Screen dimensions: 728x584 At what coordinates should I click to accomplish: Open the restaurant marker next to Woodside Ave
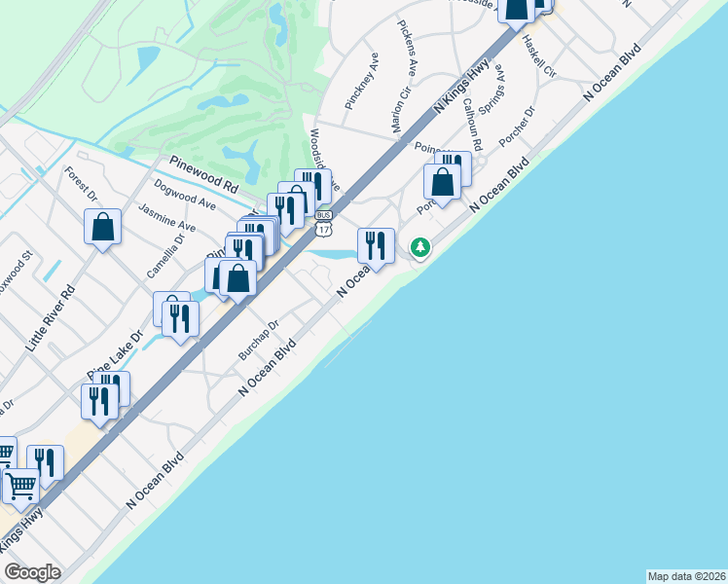click(x=315, y=184)
